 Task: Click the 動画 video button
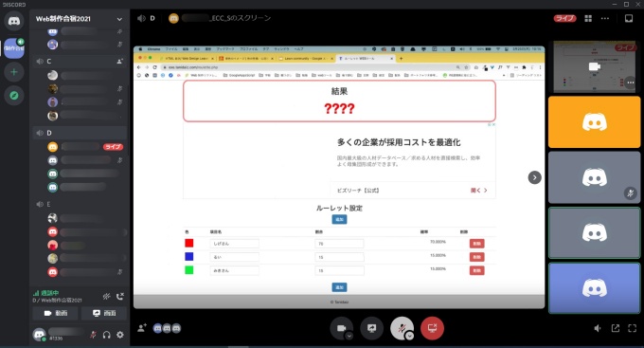click(56, 313)
